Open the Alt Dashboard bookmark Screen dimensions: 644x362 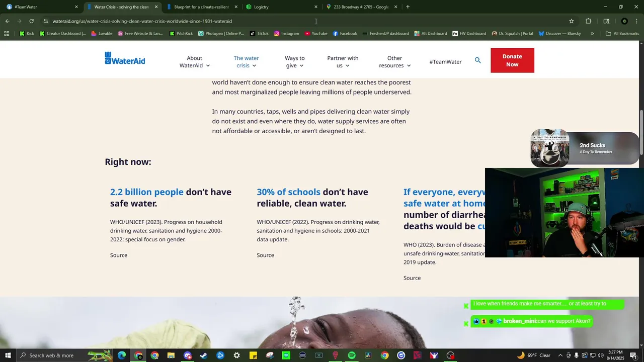(431, 34)
